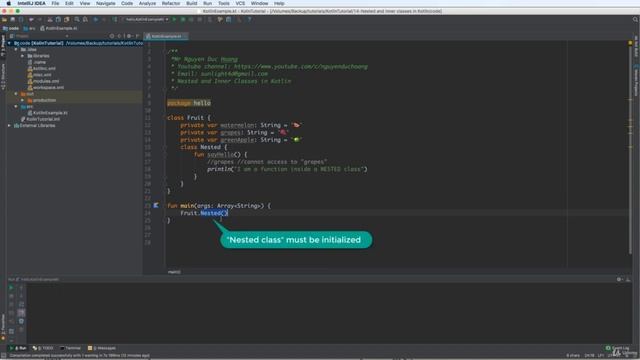This screenshot has width=640, height=360.
Task: Open the Help question mark icon
Action: pos(249,19)
